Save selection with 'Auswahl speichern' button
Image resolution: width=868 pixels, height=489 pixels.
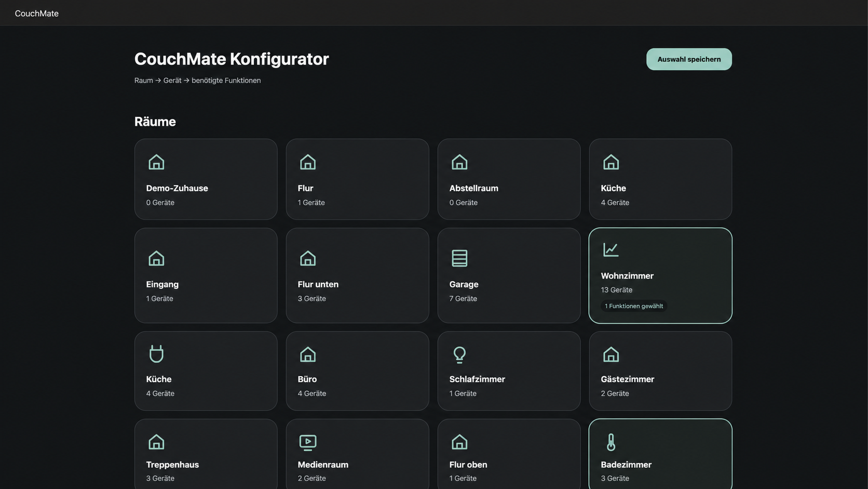pos(689,59)
